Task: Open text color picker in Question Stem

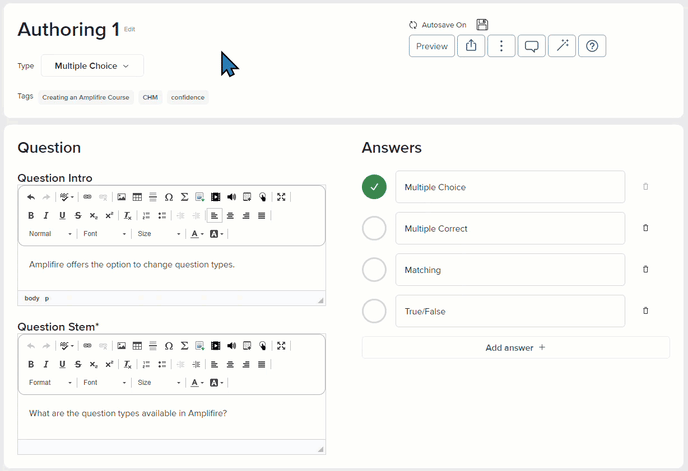Action: click(197, 383)
